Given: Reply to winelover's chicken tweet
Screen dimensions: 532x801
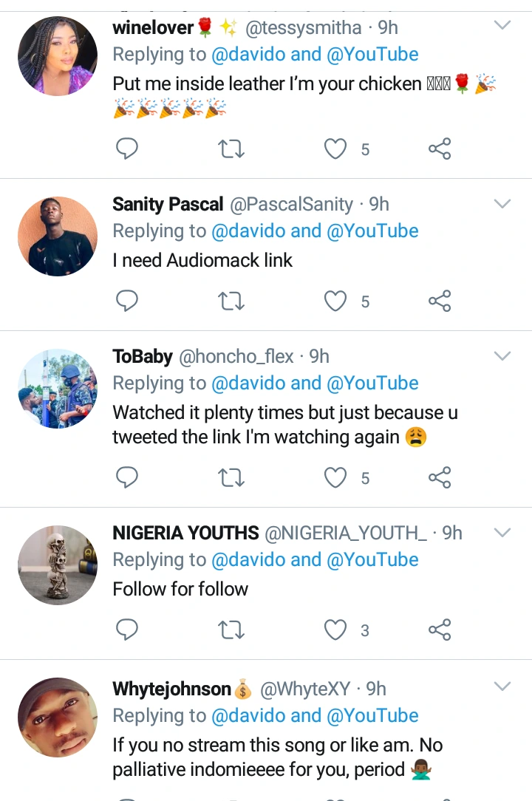Looking at the screenshot, I should tap(128, 149).
